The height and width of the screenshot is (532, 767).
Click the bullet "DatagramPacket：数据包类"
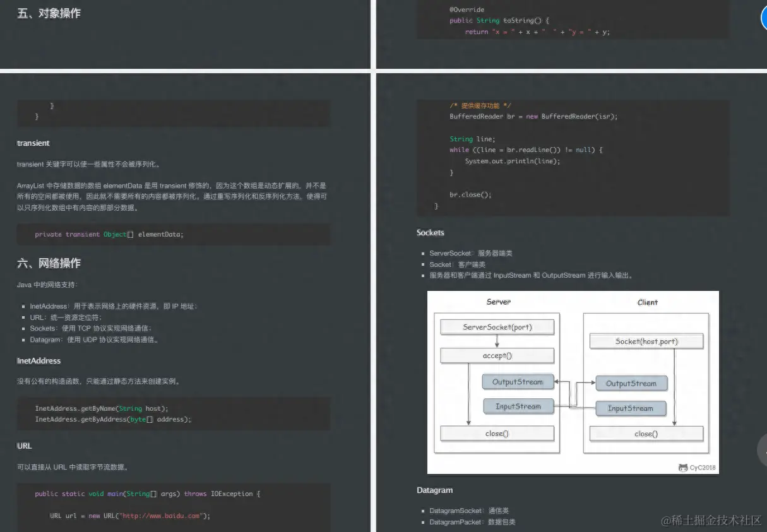(472, 522)
